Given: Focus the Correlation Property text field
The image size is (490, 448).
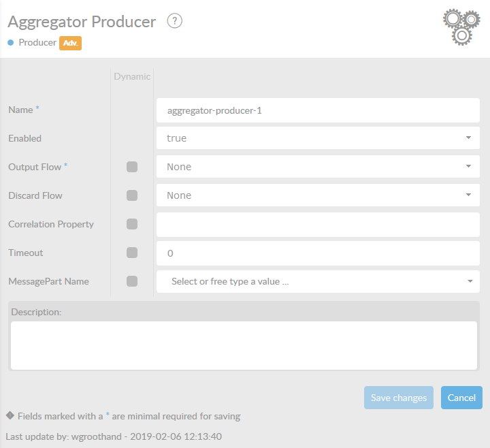Looking at the screenshot, I should pyautogui.click(x=318, y=225).
